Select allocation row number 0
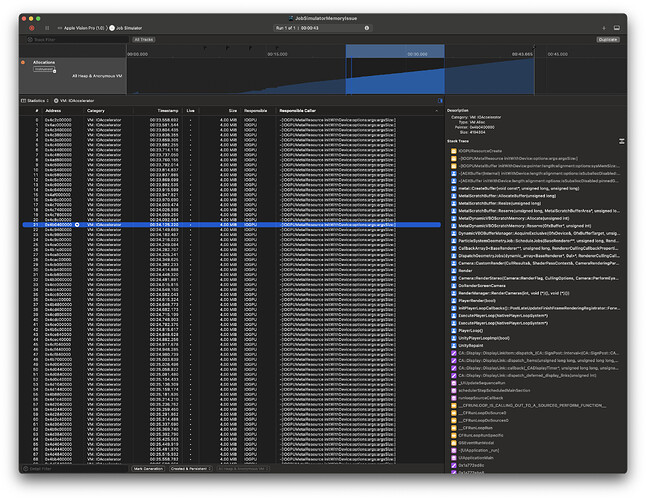647x500 pixels. click(231, 120)
